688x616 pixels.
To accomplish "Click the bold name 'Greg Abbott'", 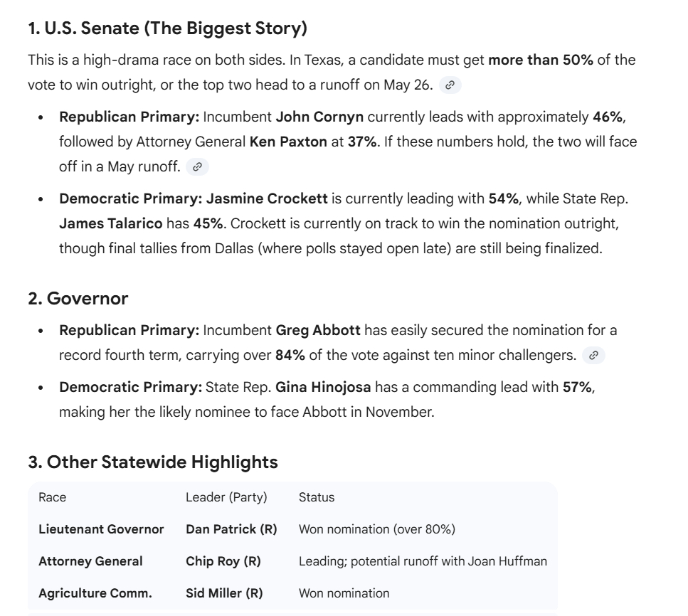I will [318, 330].
